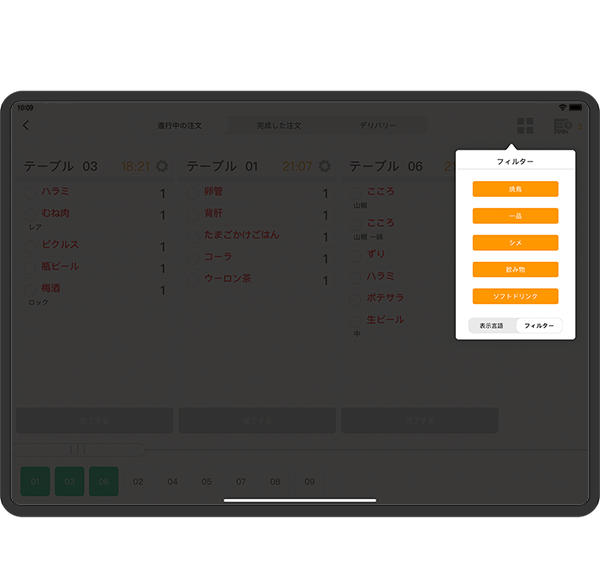Select table 08 tile
Image resolution: width=600 pixels, height=569 pixels.
click(x=275, y=481)
